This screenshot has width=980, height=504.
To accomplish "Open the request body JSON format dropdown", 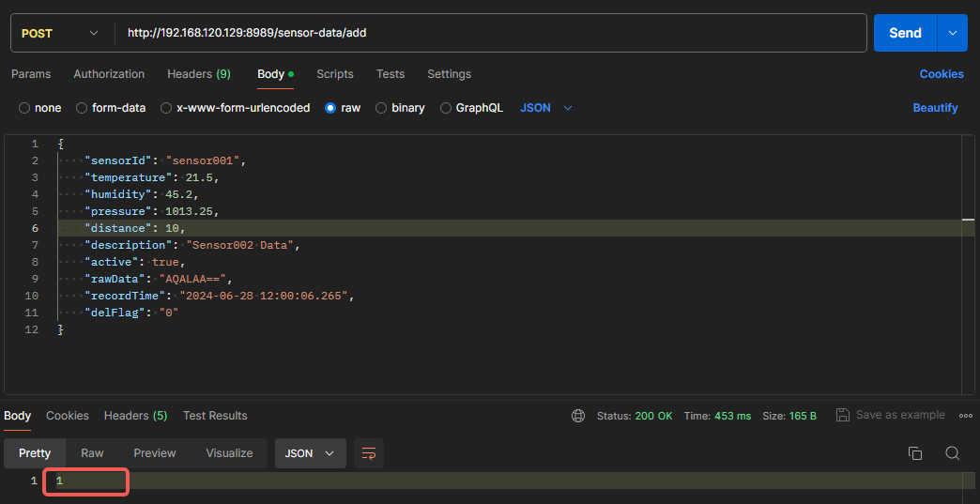I will pyautogui.click(x=546, y=108).
